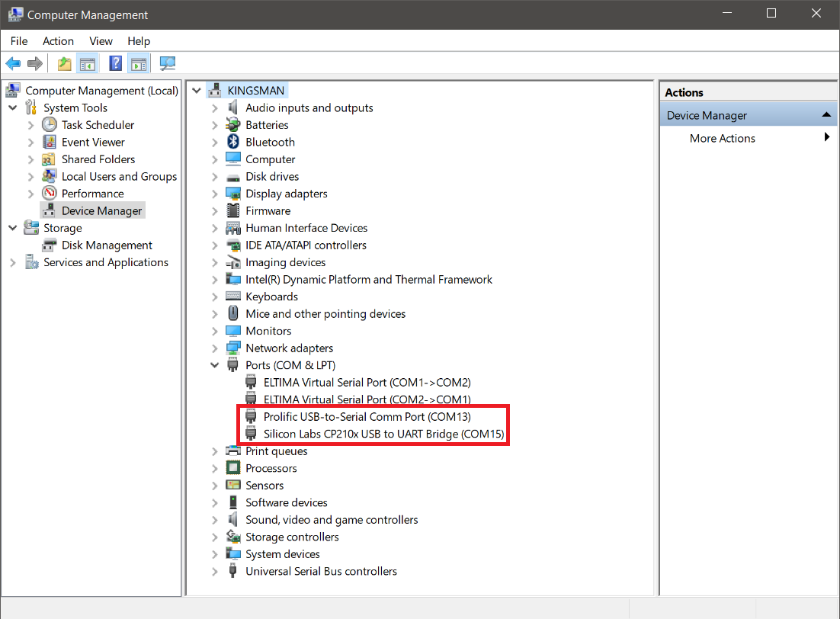Select the Computer category row
The image size is (840, 619).
[270, 159]
